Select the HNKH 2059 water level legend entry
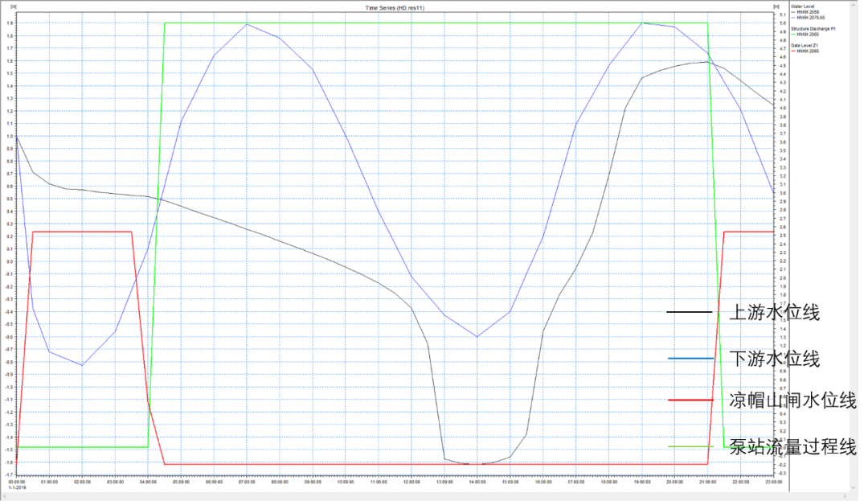868x501 pixels. click(809, 12)
